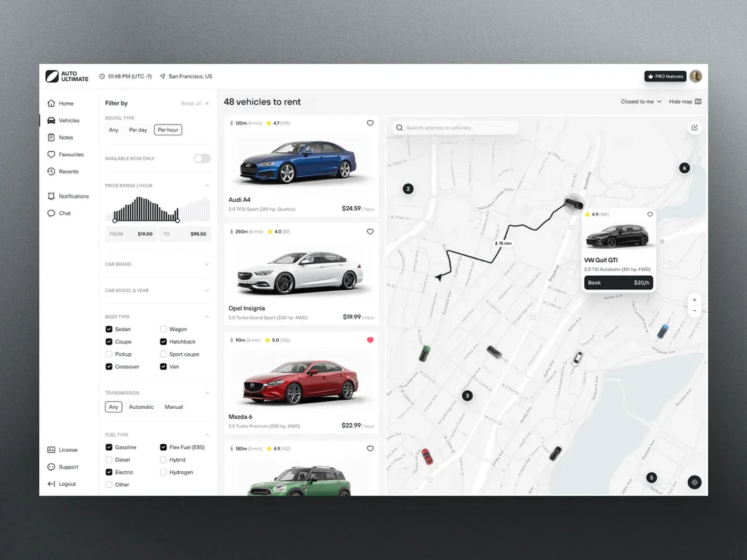
Task: Book the VW Golf GTI for $20/h
Action: point(619,283)
